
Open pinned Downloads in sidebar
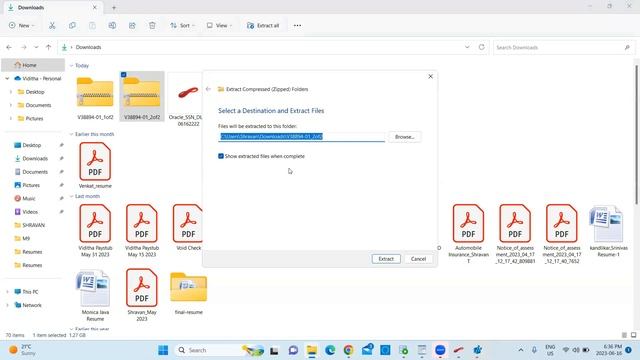point(35,158)
